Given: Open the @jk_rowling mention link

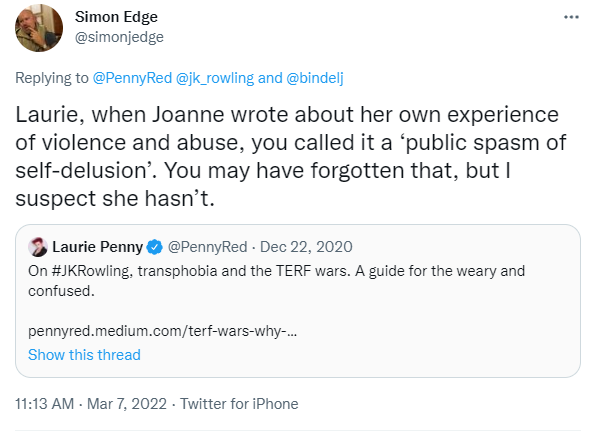Looking at the screenshot, I should pyautogui.click(x=215, y=78).
